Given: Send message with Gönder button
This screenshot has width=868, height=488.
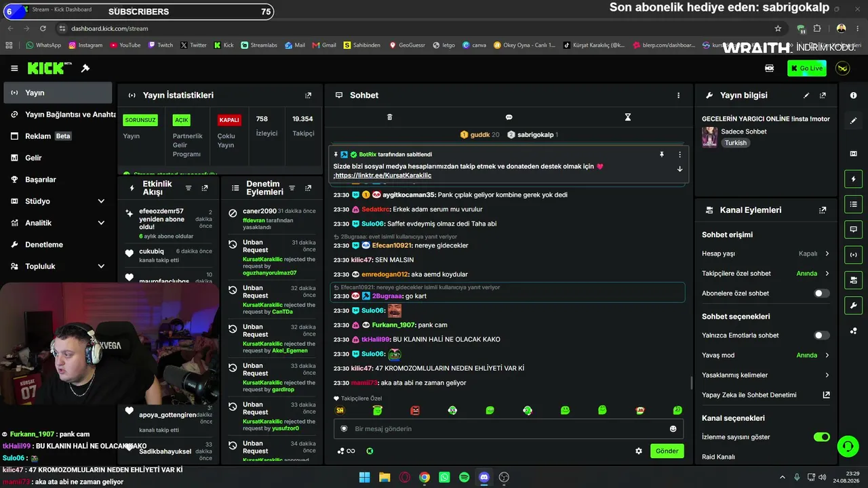Looking at the screenshot, I should coord(667,451).
